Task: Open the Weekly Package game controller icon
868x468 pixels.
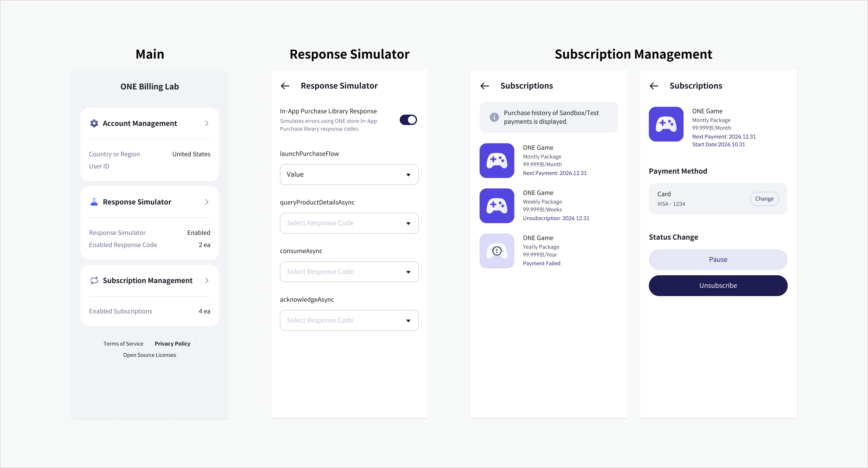Action: point(497,206)
